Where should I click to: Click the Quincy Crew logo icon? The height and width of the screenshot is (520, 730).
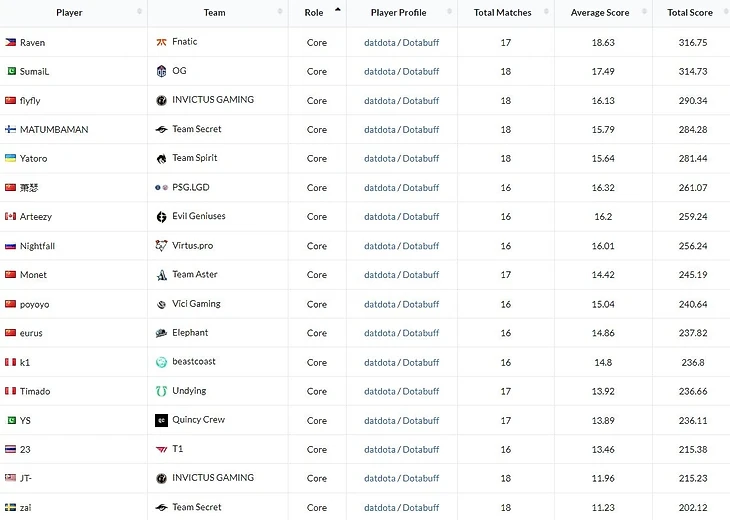coord(162,420)
